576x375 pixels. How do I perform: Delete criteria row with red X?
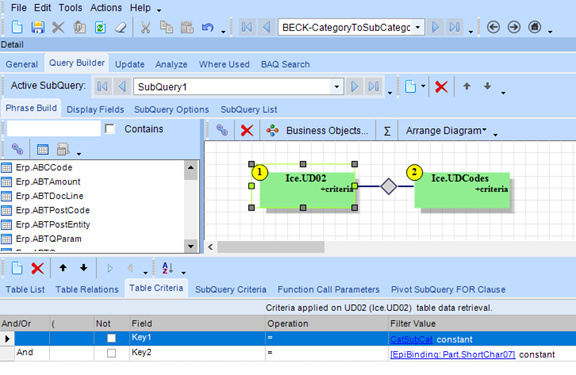(37, 268)
